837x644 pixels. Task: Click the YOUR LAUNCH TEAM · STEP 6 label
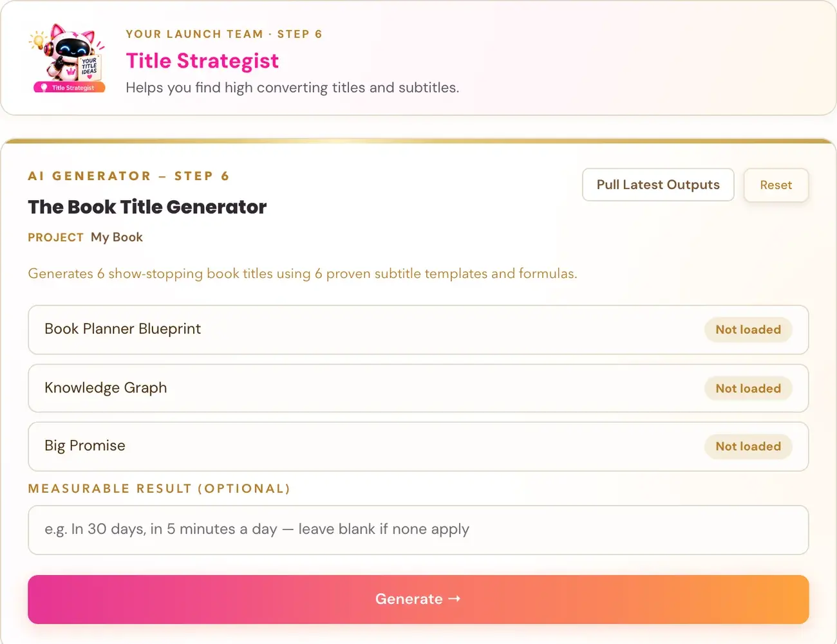tap(224, 34)
